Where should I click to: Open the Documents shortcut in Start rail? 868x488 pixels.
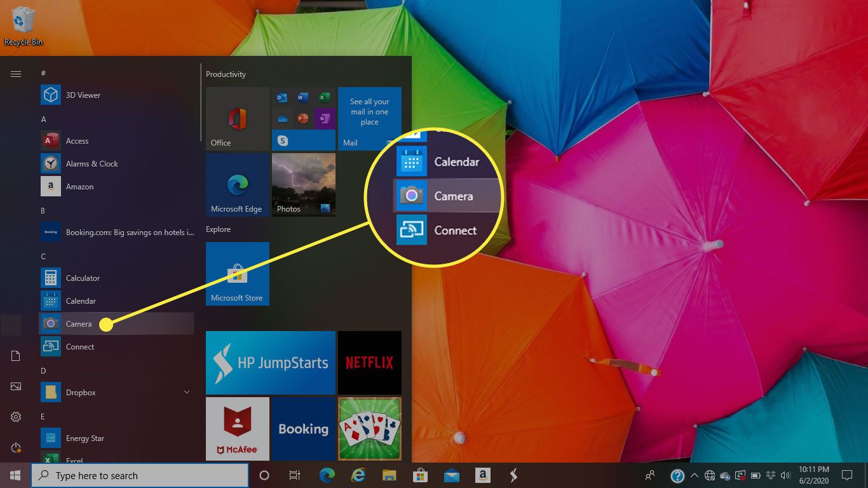16,356
